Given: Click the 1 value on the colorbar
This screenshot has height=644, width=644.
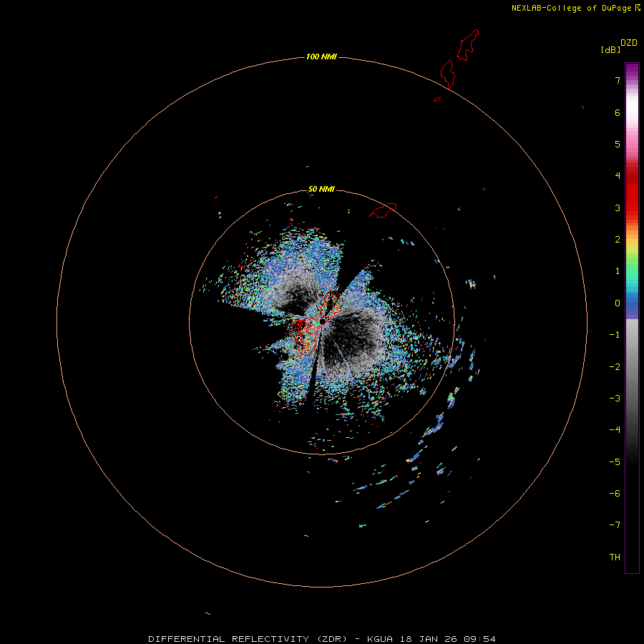Looking at the screenshot, I should click(618, 271).
